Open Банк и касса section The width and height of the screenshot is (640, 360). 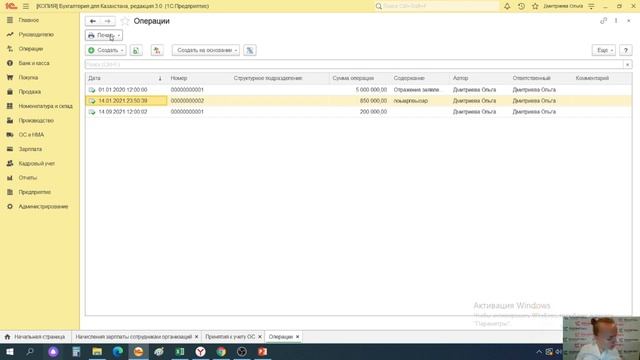(x=34, y=63)
